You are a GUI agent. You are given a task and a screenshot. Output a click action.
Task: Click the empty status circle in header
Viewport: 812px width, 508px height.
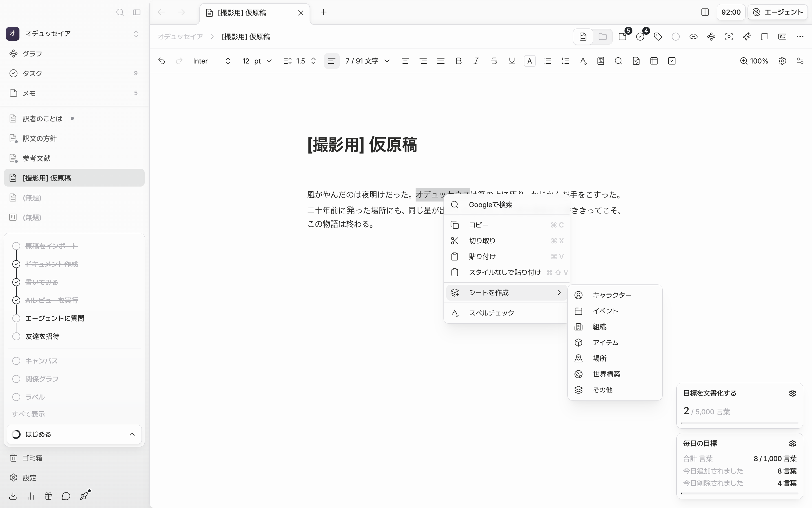(676, 37)
